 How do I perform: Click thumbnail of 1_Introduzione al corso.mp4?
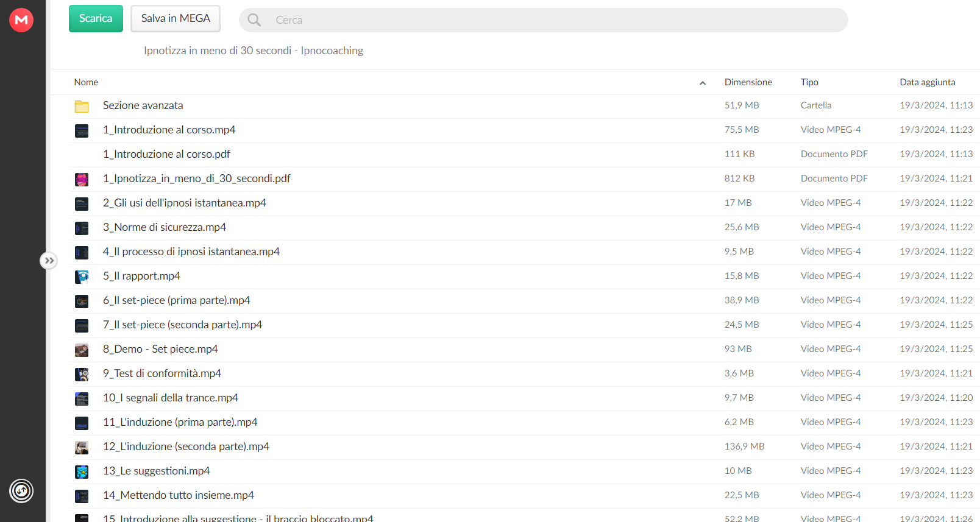pyautogui.click(x=82, y=130)
